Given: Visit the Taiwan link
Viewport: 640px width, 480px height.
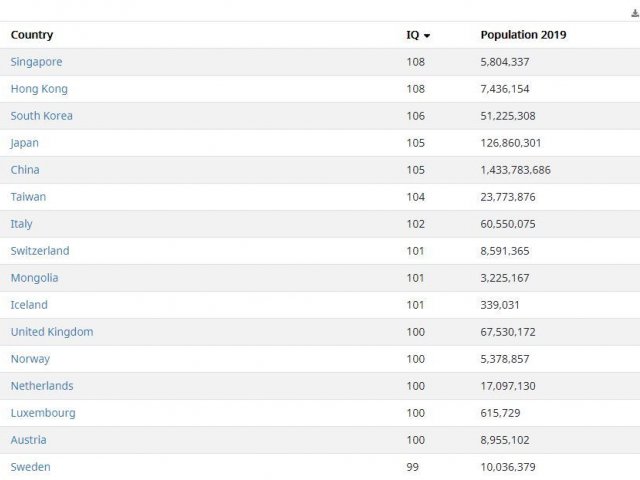Looking at the screenshot, I should pyautogui.click(x=28, y=197).
